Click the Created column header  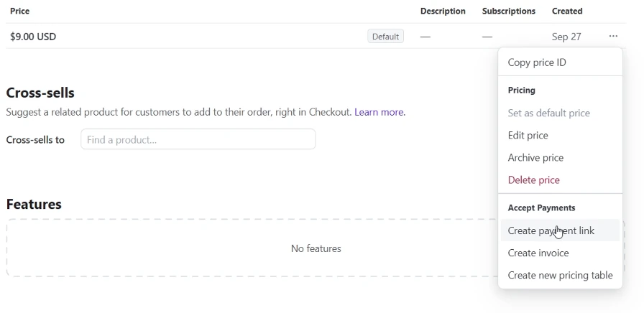click(x=567, y=11)
